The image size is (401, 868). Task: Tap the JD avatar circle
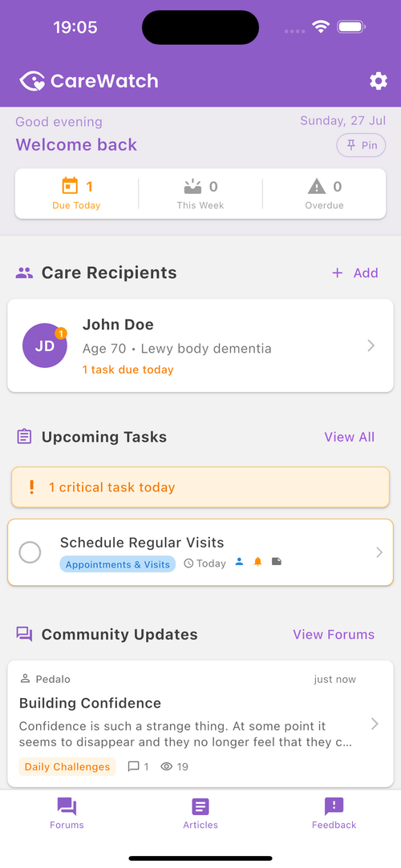45,346
